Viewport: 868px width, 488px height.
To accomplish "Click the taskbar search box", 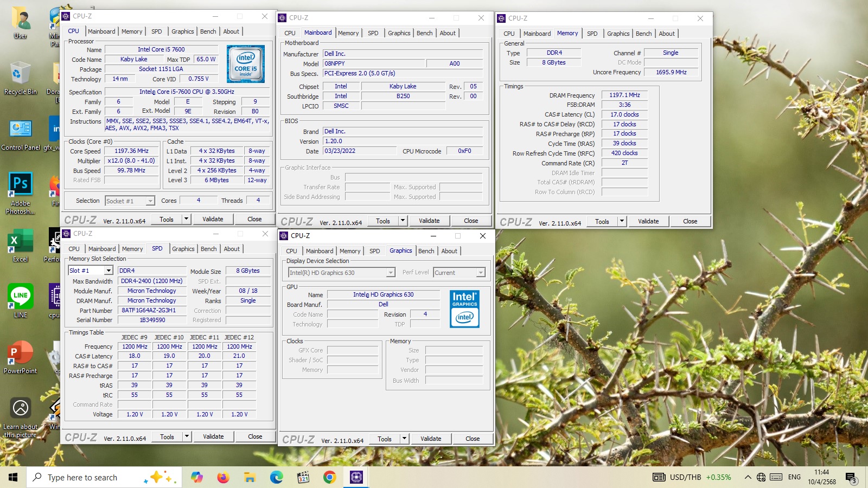I will tap(103, 477).
